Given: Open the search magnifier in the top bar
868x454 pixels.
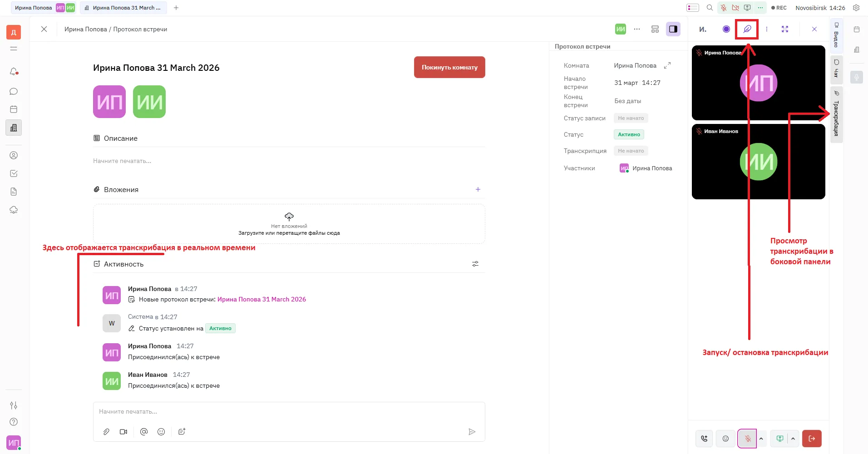Looking at the screenshot, I should tap(710, 8).
